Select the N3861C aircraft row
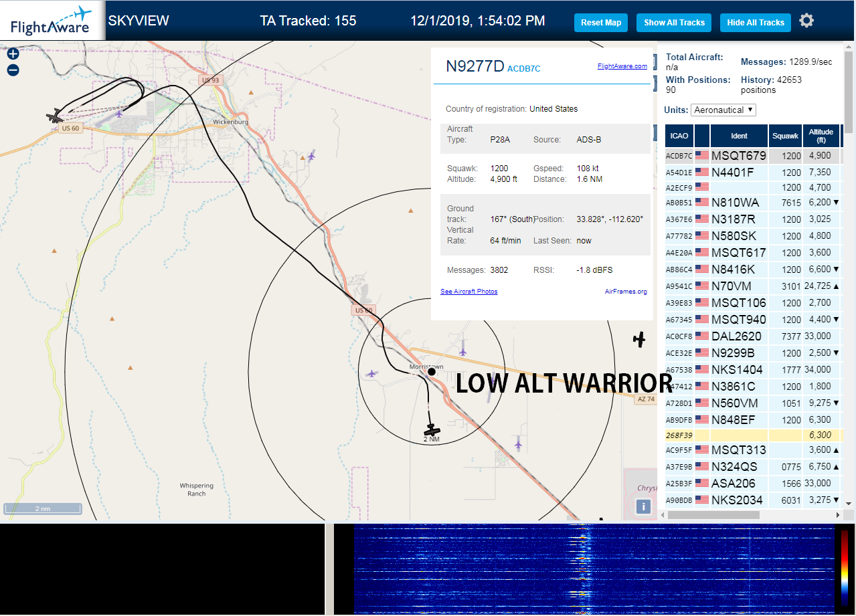 [x=752, y=386]
